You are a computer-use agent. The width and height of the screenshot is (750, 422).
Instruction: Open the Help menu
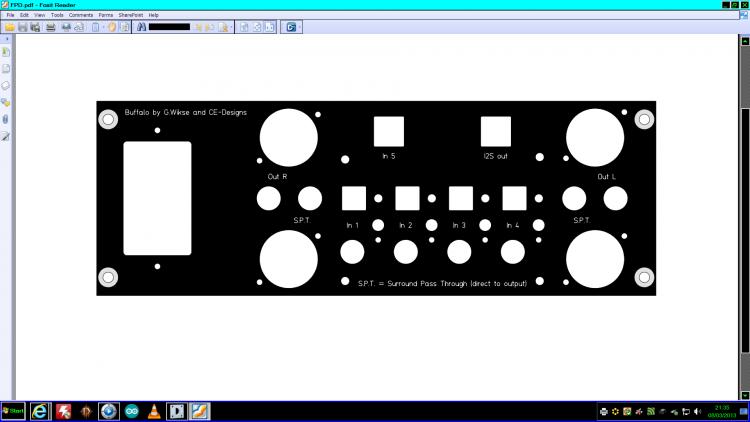pyautogui.click(x=153, y=15)
